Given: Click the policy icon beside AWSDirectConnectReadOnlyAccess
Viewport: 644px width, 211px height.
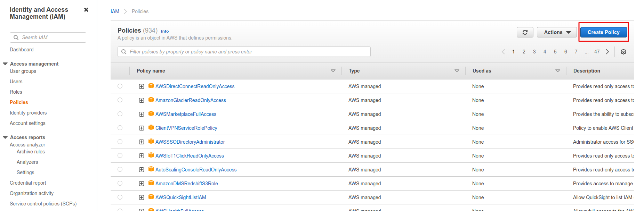Looking at the screenshot, I should pos(151,86).
